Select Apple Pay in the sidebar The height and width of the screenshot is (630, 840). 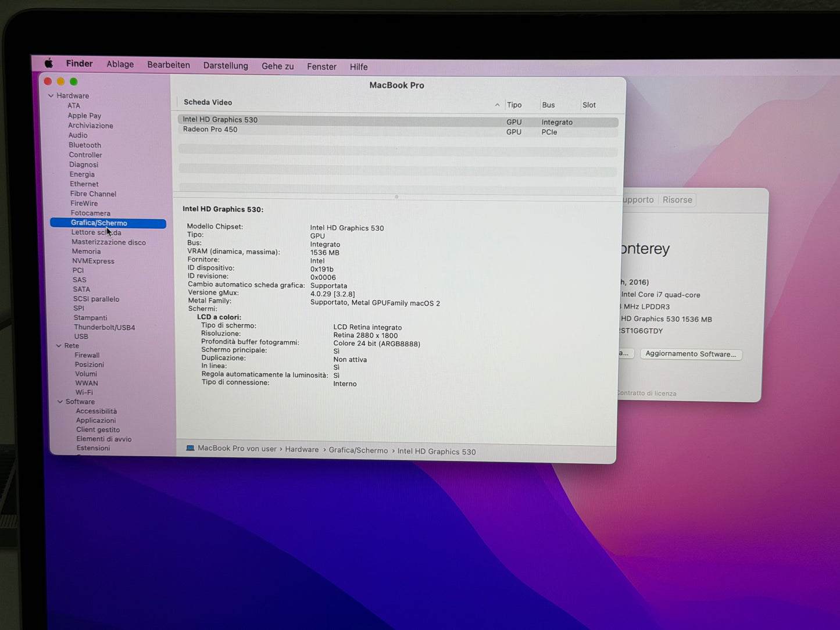(84, 116)
